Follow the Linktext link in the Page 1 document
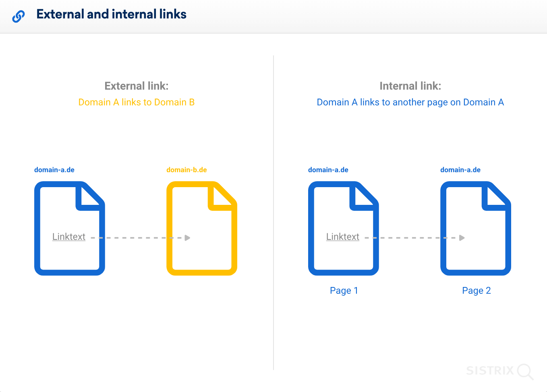 pos(343,237)
